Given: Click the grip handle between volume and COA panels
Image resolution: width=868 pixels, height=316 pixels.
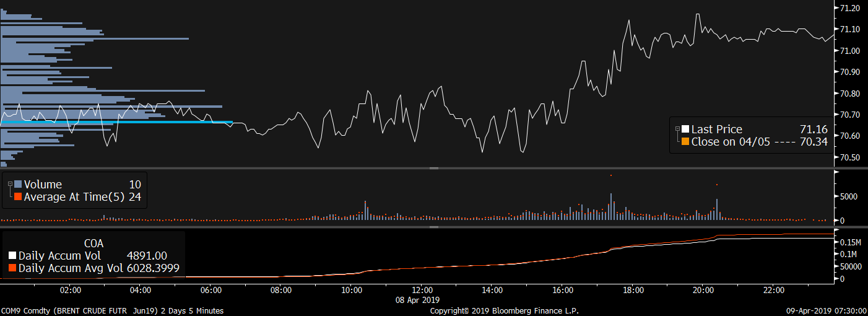Looking at the screenshot, I should pyautogui.click(x=434, y=227).
